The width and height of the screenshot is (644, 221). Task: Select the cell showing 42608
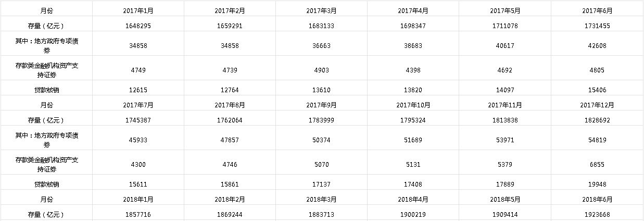tap(598, 46)
